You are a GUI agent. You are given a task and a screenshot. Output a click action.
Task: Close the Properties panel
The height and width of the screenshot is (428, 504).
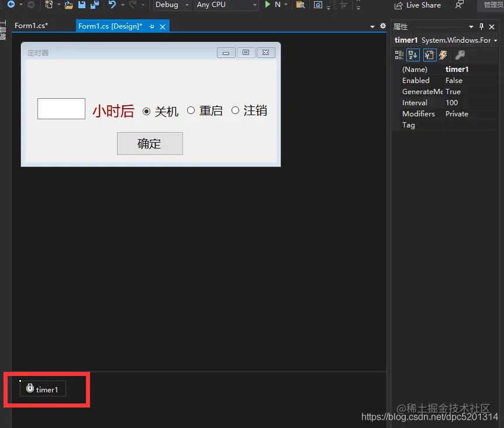pyautogui.click(x=492, y=27)
